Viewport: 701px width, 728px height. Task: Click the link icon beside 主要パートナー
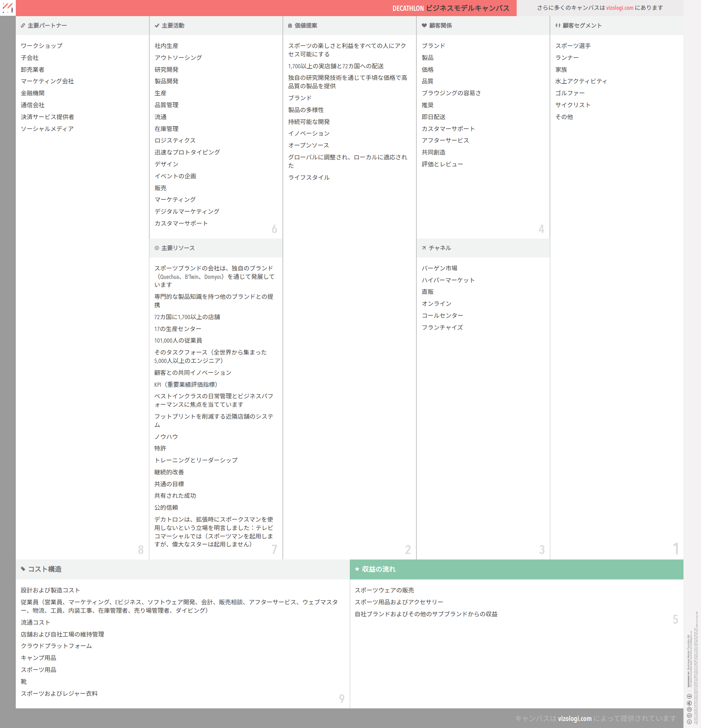point(23,26)
